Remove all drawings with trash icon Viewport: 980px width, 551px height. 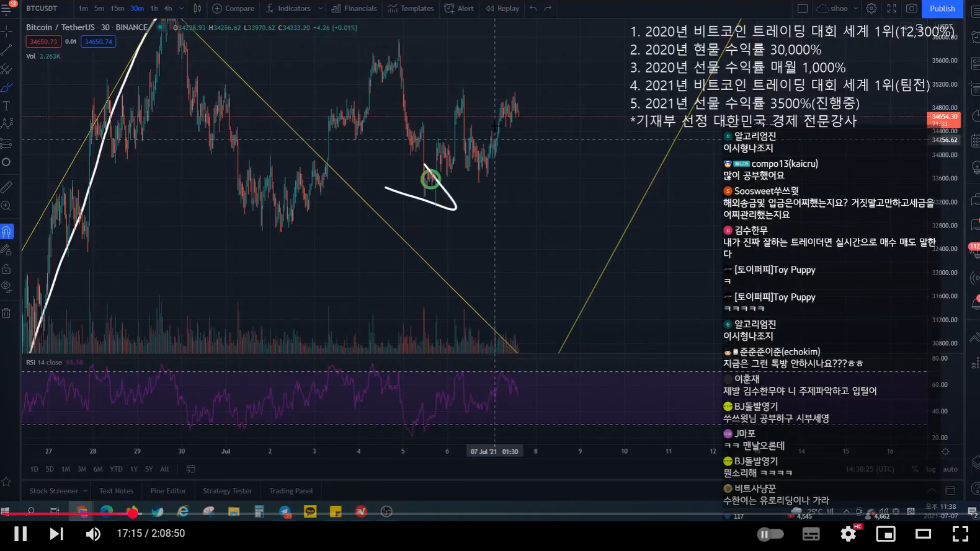coord(7,313)
